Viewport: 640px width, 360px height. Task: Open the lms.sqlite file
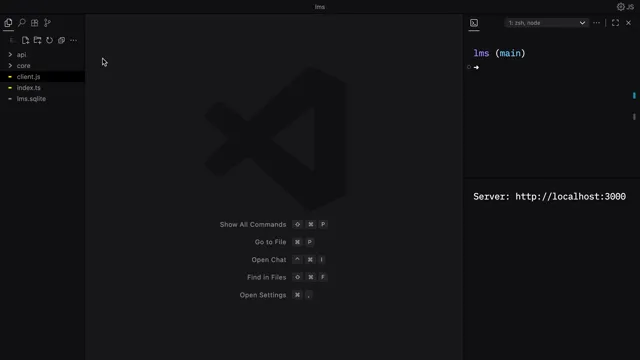42,98
